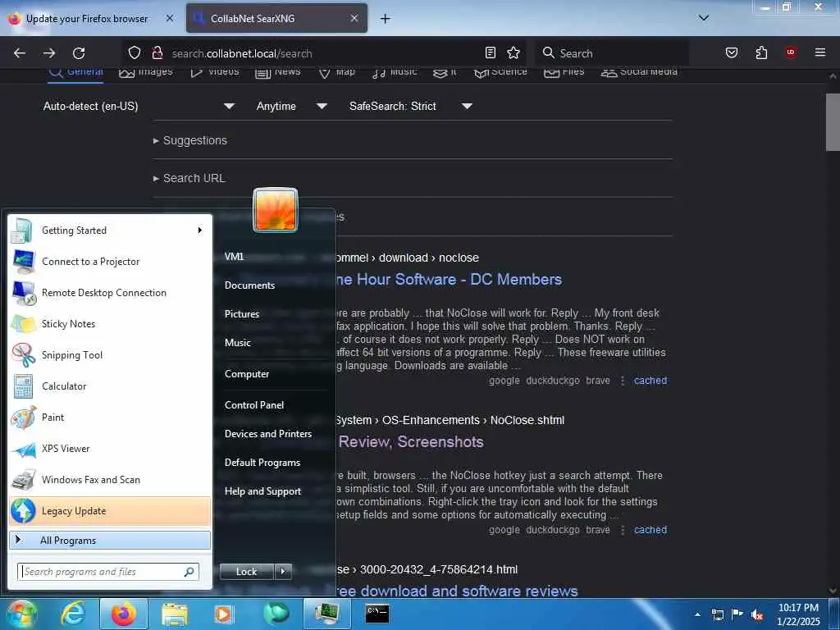The height and width of the screenshot is (630, 840).
Task: Switch to the Social Media category
Action: [x=639, y=72]
